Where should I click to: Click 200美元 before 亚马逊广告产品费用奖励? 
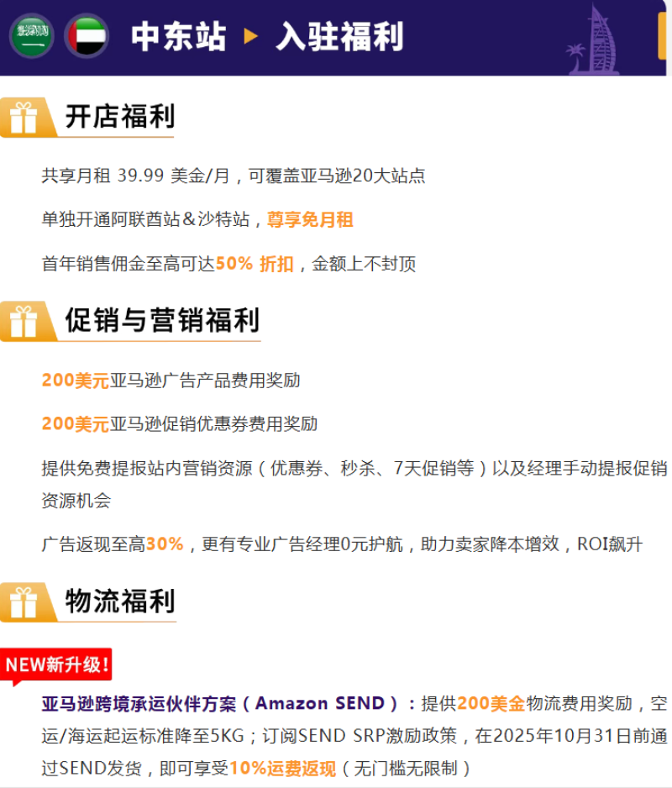pyautogui.click(x=75, y=381)
